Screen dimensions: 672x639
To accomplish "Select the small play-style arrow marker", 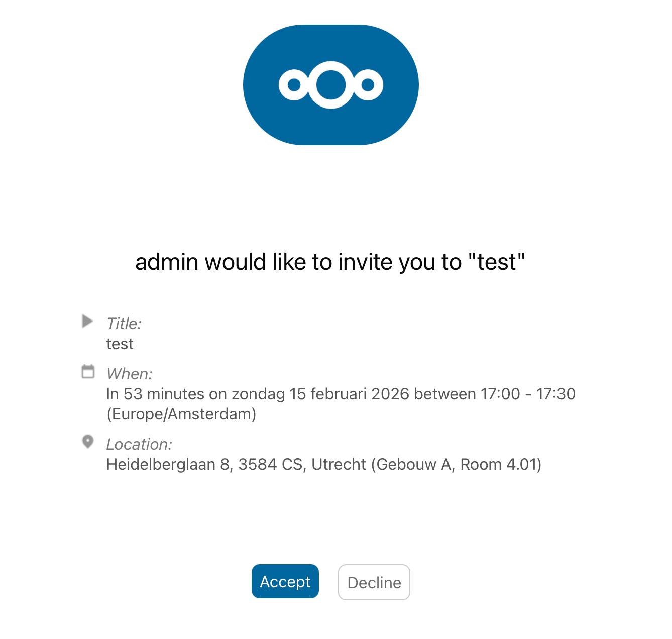I will [x=88, y=321].
